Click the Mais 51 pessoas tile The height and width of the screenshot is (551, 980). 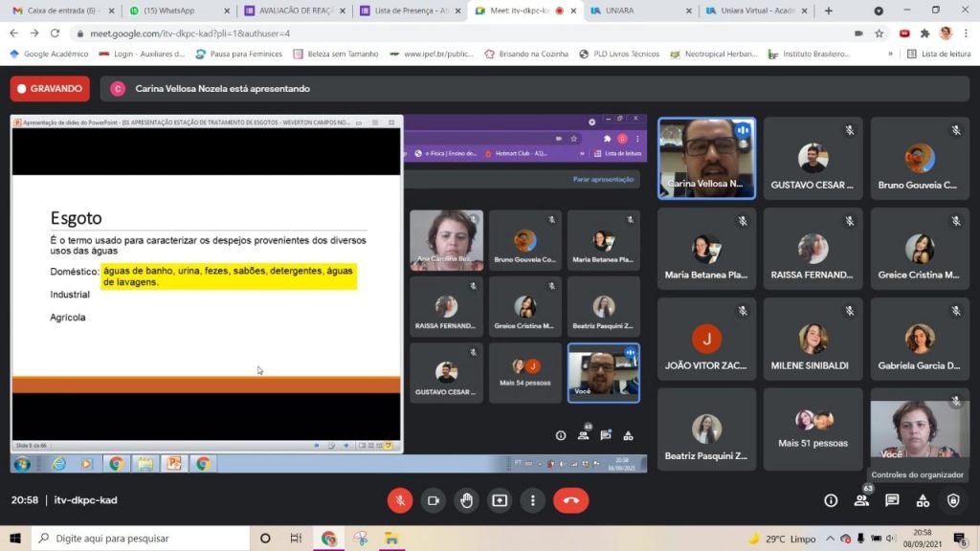click(x=813, y=430)
